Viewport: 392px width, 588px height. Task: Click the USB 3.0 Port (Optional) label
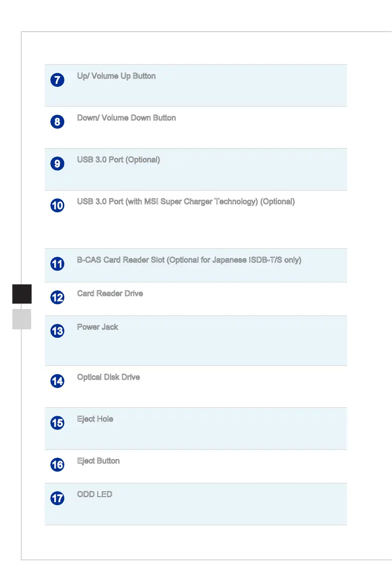118,160
